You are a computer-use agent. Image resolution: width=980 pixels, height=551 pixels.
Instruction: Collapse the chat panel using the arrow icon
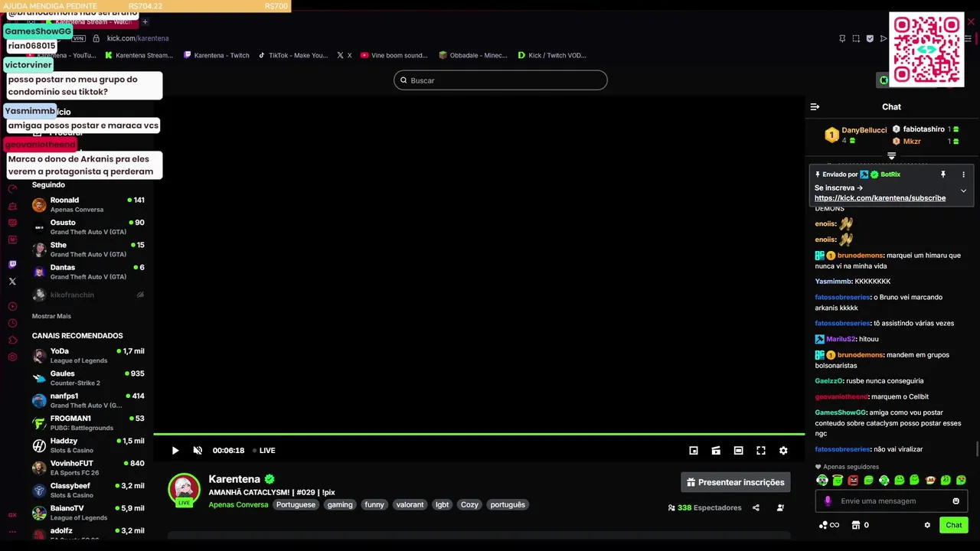coord(815,107)
